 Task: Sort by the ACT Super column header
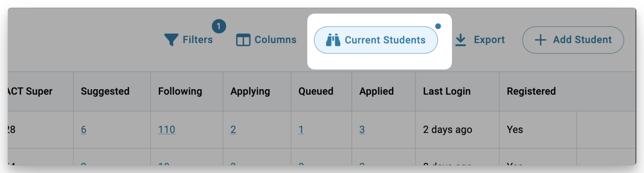coord(30,91)
